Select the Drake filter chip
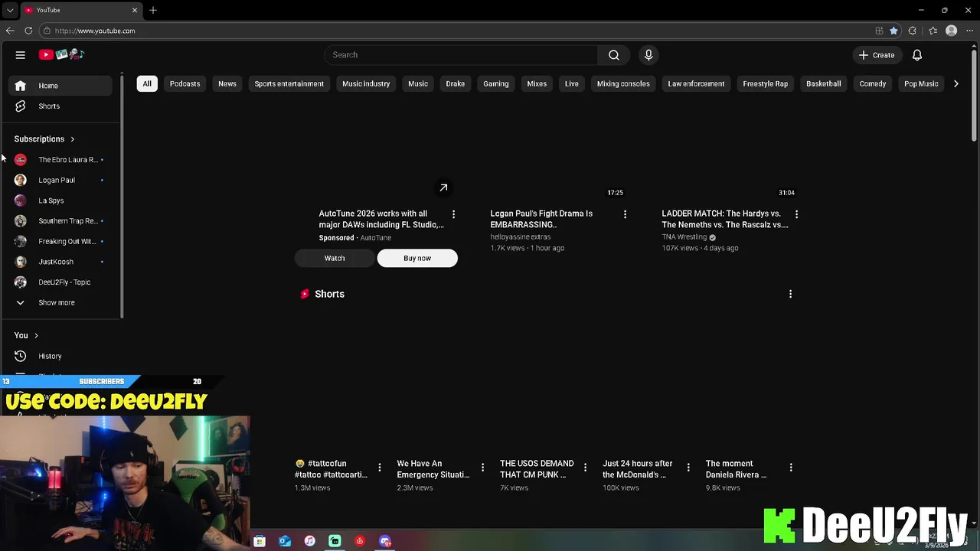The width and height of the screenshot is (980, 551). point(455,83)
